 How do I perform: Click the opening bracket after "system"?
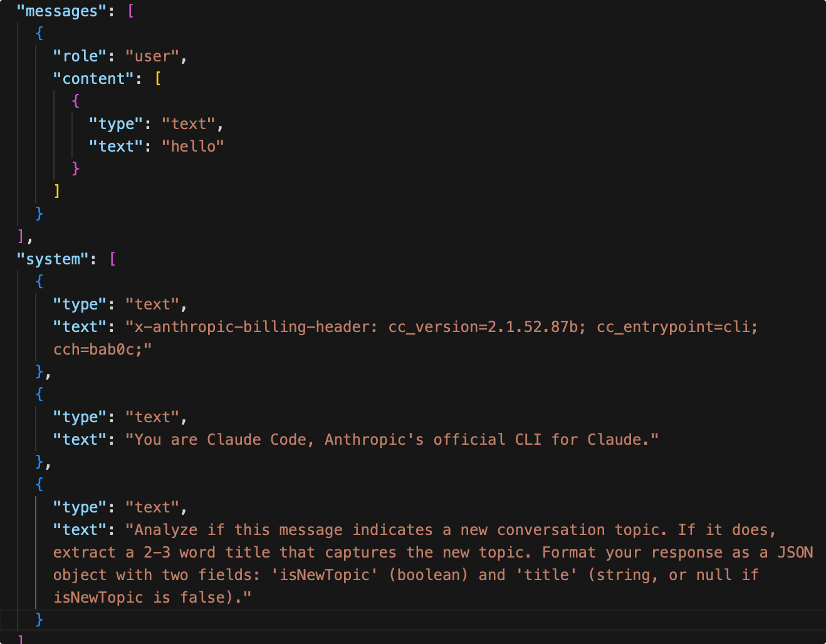point(113,259)
